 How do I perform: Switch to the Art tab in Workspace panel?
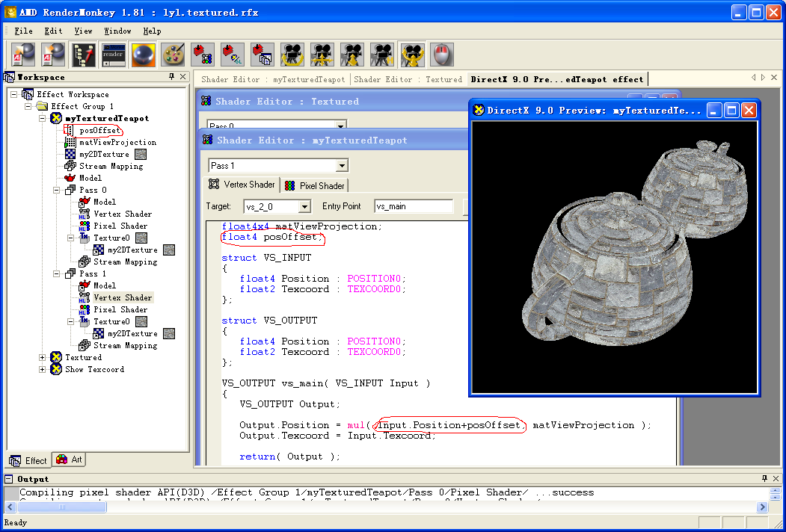point(70,460)
